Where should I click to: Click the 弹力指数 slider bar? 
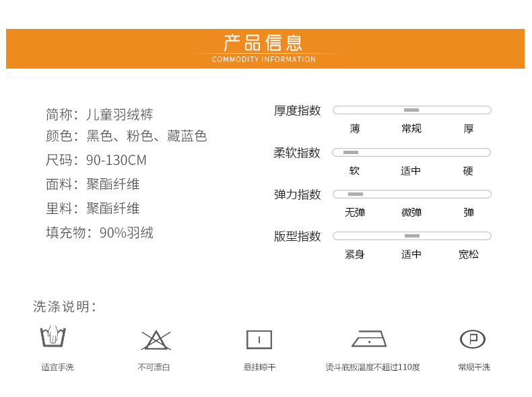(x=412, y=194)
